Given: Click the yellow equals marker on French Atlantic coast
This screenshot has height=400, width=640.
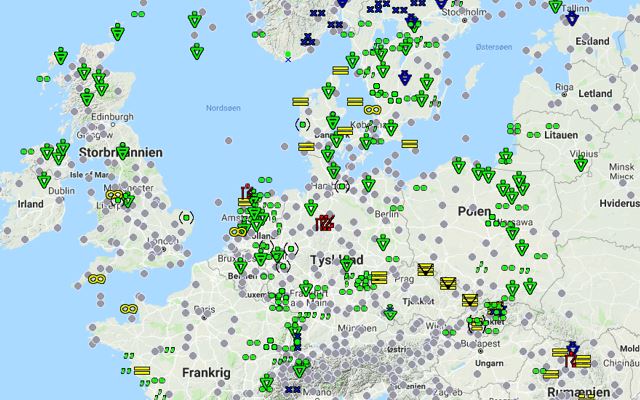Looking at the screenshot, I should (142, 371).
